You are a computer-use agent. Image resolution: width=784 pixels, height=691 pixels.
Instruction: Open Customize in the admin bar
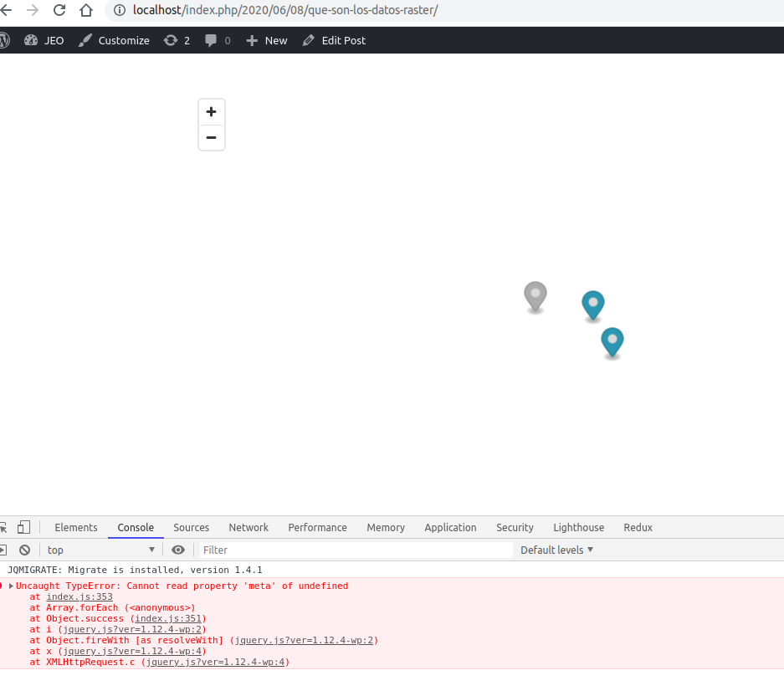click(x=114, y=40)
